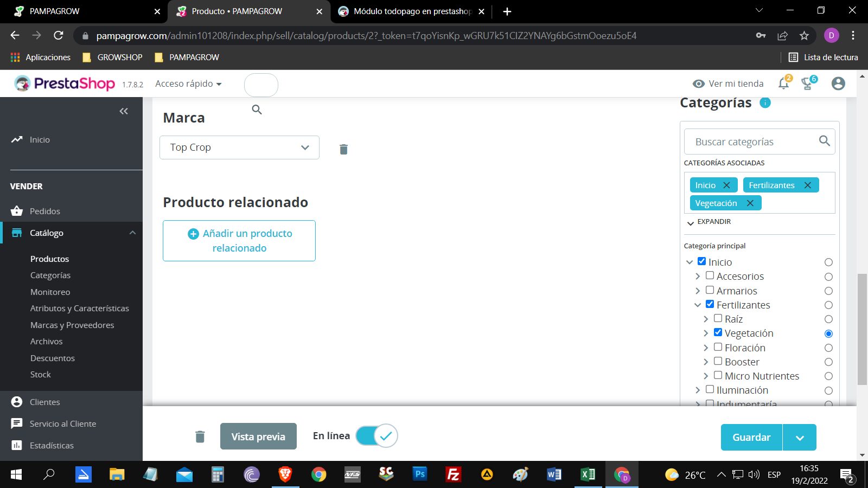Screen dimensions: 868x488
Task: Uncheck the Inicio category checkbox
Action: point(701,261)
